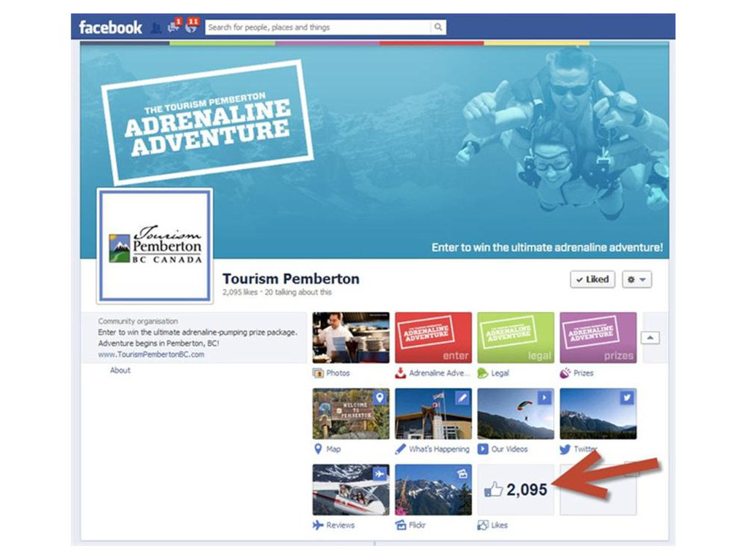
Task: Open the red Adrenaline Adventure enter tile
Action: [x=433, y=337]
